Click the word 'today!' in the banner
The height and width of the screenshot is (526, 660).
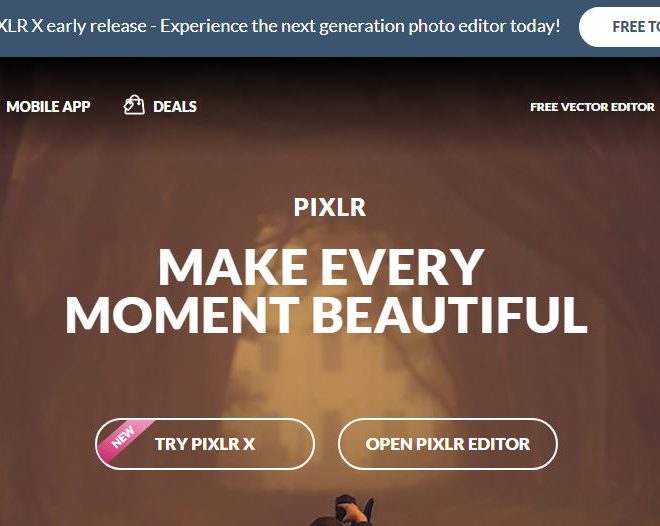[535, 26]
